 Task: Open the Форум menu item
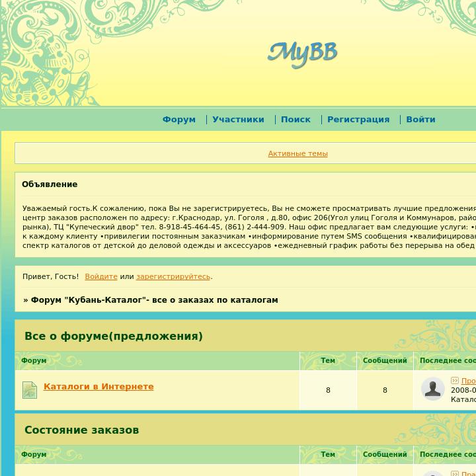[x=178, y=120]
